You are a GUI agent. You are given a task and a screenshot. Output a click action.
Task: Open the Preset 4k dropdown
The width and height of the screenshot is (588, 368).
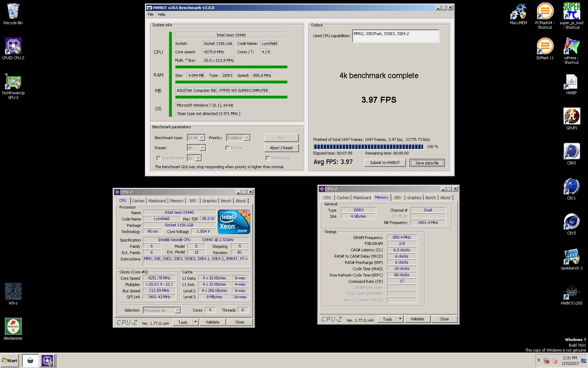coord(202,148)
